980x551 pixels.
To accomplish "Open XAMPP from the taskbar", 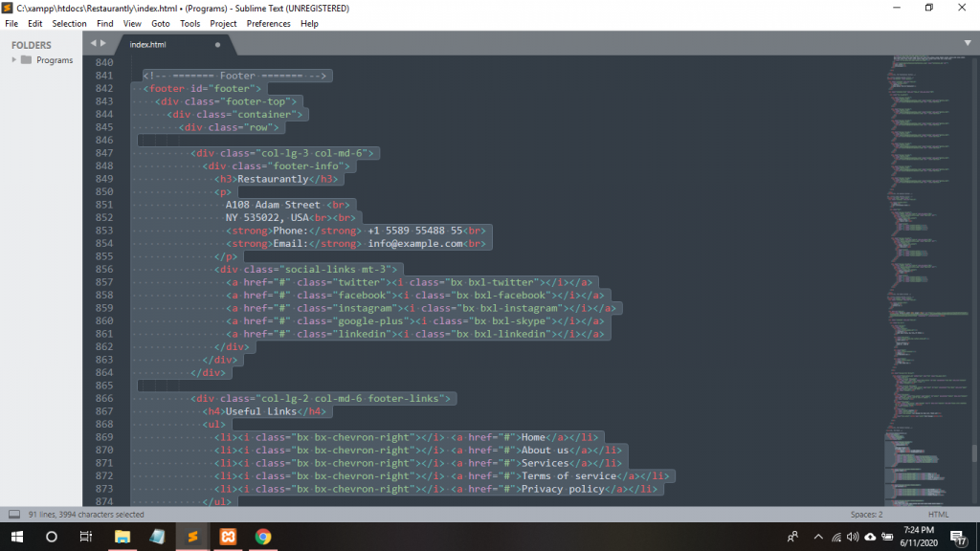I will pos(228,537).
